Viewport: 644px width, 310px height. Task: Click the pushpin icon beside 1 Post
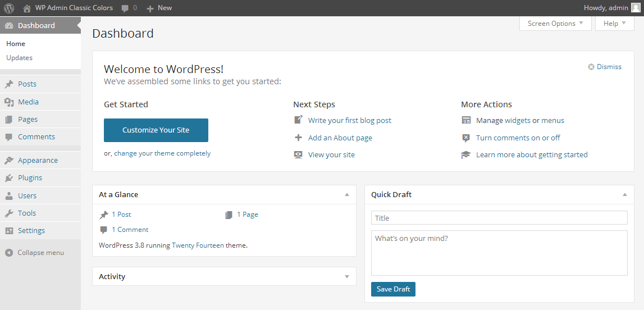coord(104,215)
